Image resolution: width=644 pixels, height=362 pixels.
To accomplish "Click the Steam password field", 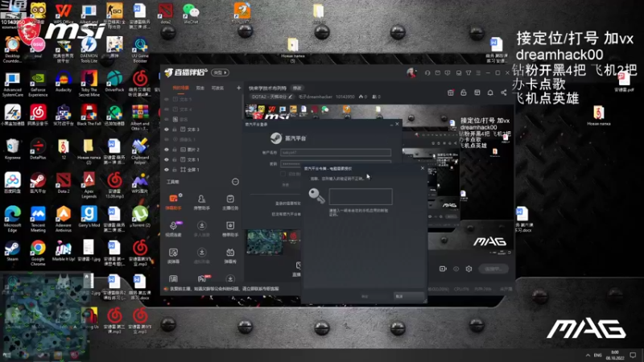I will 336,164.
